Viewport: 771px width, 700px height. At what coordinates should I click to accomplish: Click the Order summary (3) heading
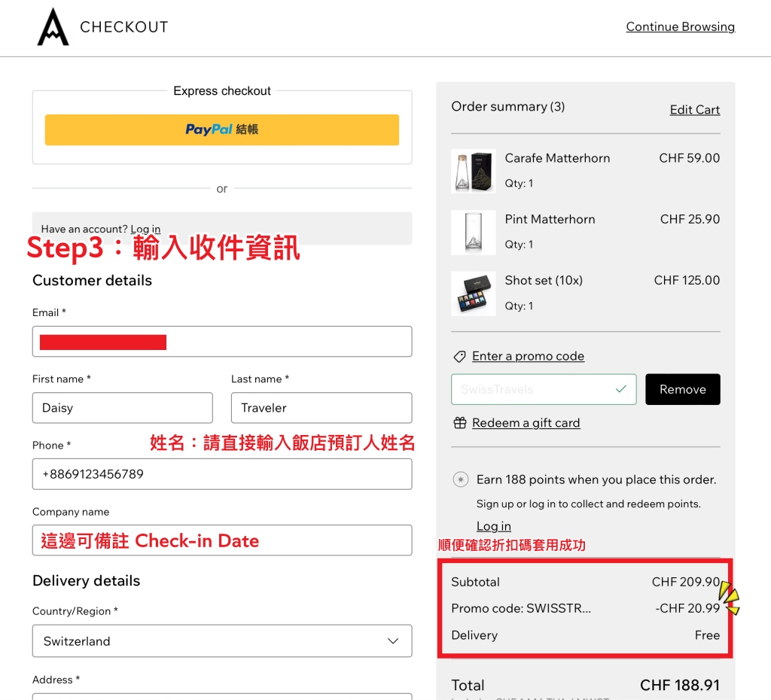pos(508,107)
